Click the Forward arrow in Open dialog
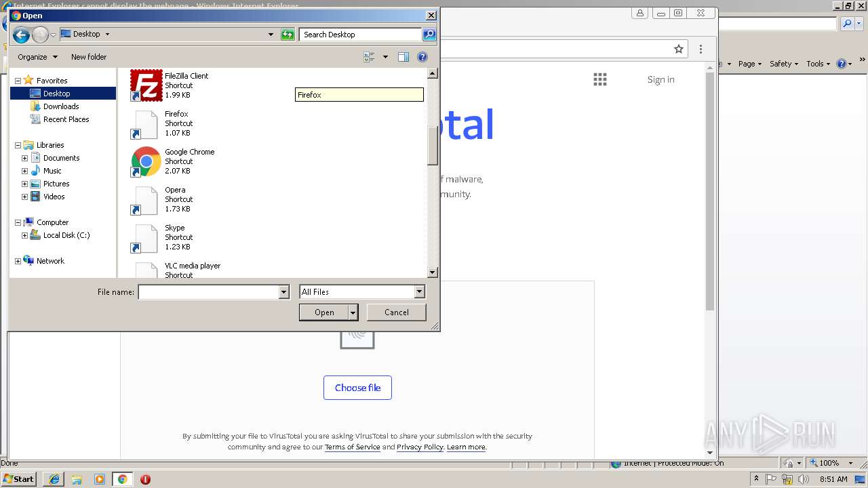Screen dimensions: 868x488 click(41, 35)
